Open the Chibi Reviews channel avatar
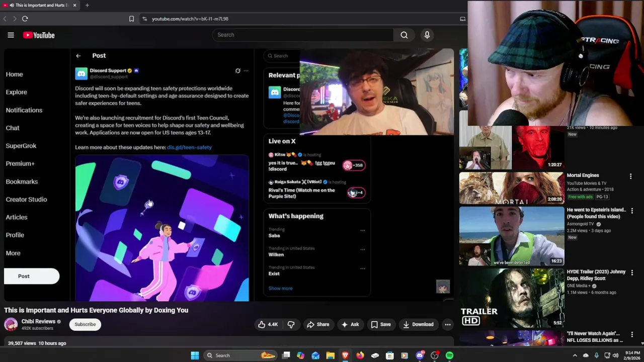 (x=11, y=324)
